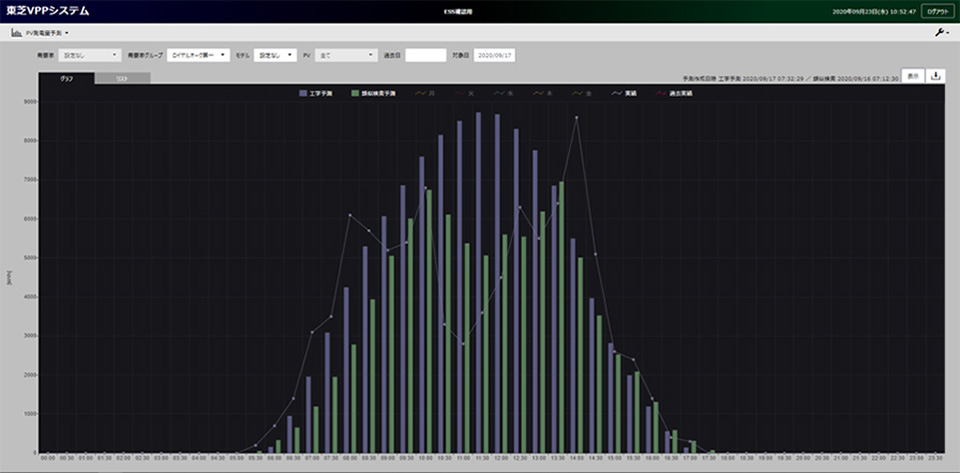
Task: Click the tallest blue bar at 11:30
Action: tap(478, 282)
